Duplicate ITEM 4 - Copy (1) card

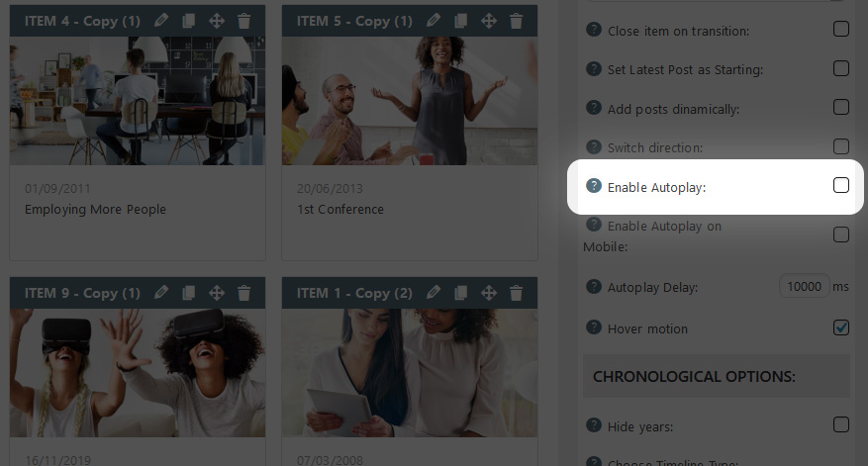(189, 21)
